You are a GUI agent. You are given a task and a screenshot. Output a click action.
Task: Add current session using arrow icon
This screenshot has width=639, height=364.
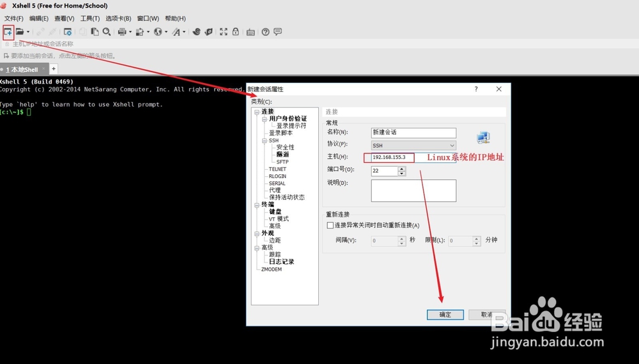[6, 56]
